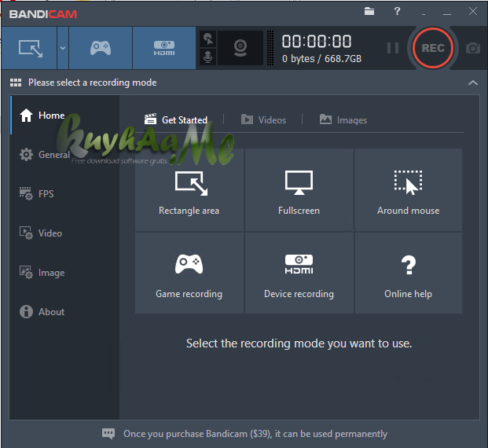This screenshot has width=488, height=448.
Task: Open the Online help tile
Action: coord(409,273)
